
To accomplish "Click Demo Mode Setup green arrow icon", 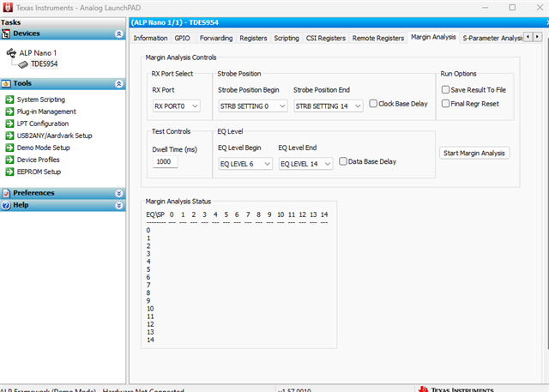I will pyautogui.click(x=9, y=148).
